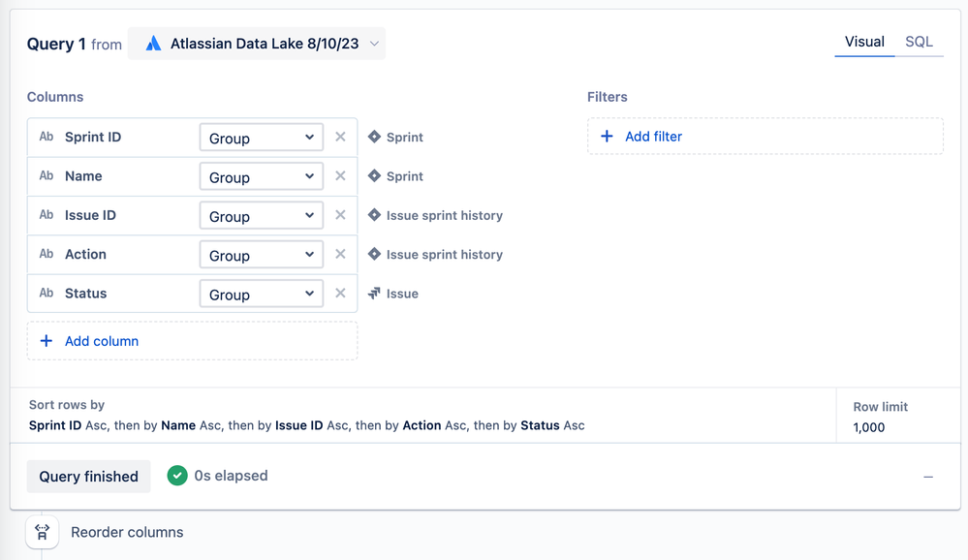Click the Issue table label for Status
Screen dimensions: 968x560
coord(402,294)
